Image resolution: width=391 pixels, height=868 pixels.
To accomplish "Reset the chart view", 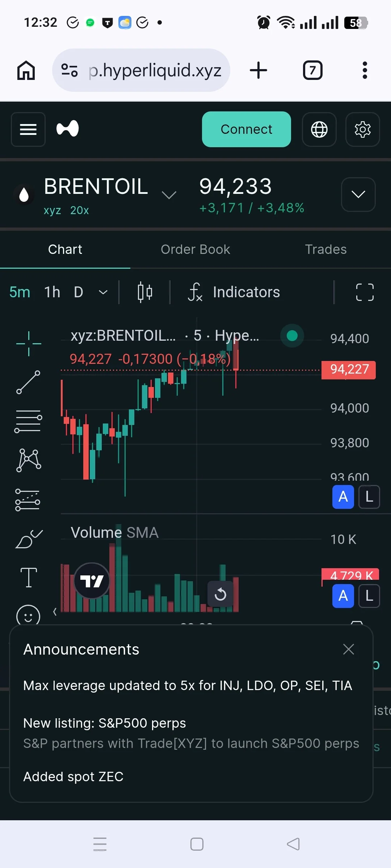I will (220, 594).
